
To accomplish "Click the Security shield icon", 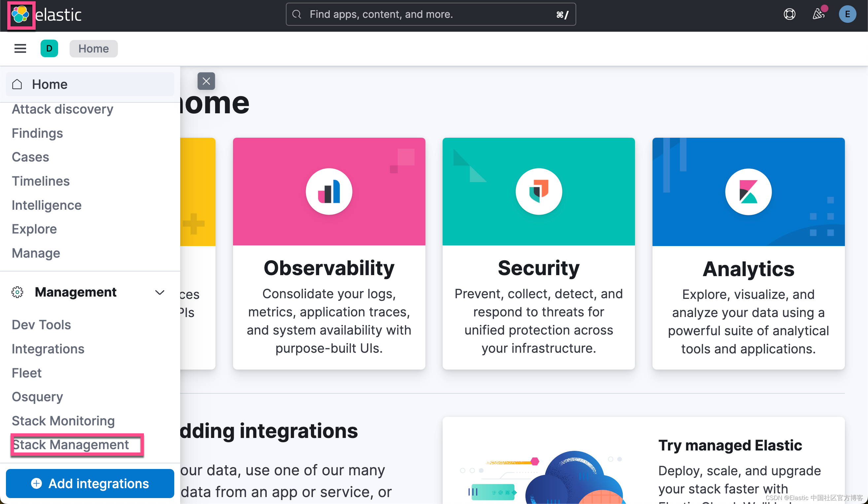I will [538, 191].
